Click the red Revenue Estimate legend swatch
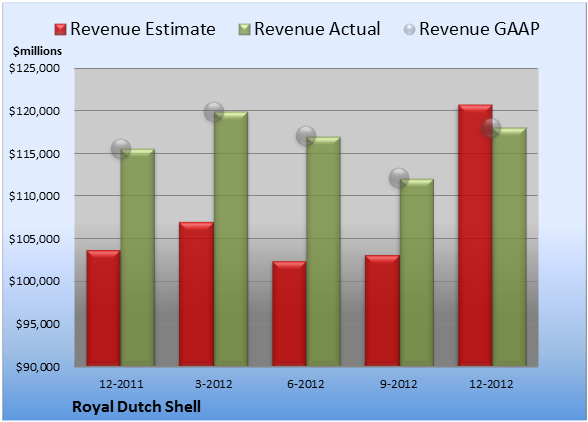This screenshot has height=422, width=588. 60,30
